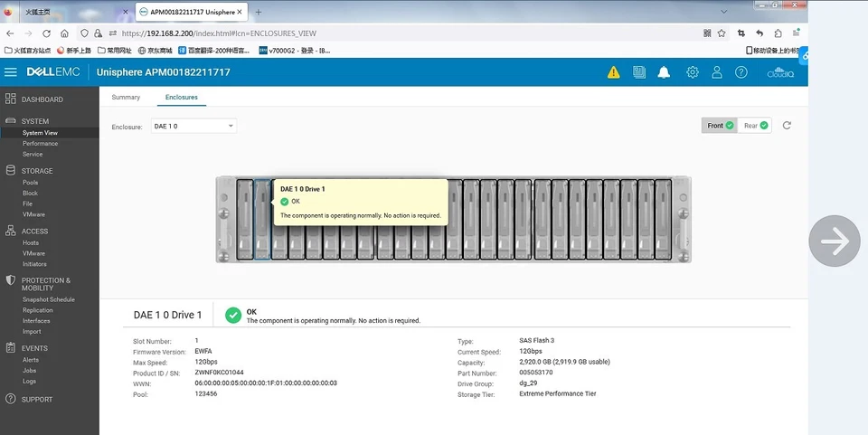Open Interfaces in sidebar
The height and width of the screenshot is (435, 868).
pos(36,320)
